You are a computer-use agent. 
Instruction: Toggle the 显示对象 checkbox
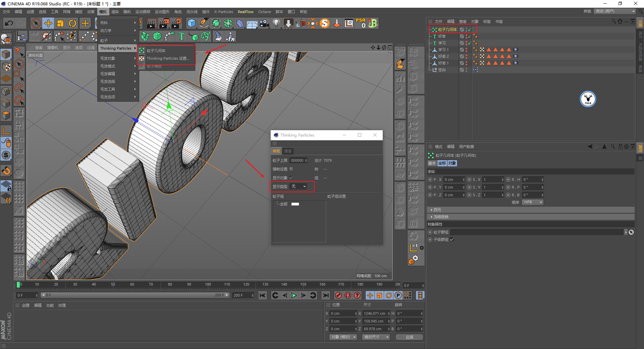coord(291,178)
